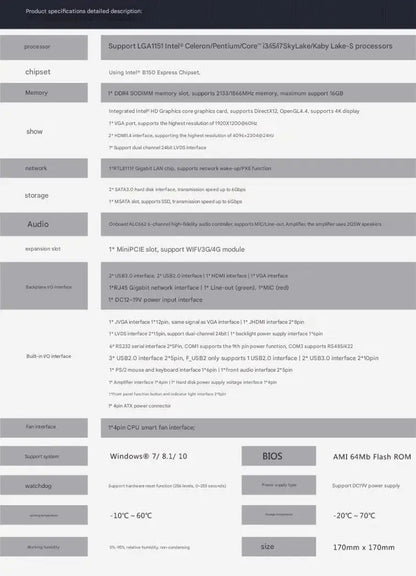Select the storage row label
The image size is (416, 576).
(36, 195)
